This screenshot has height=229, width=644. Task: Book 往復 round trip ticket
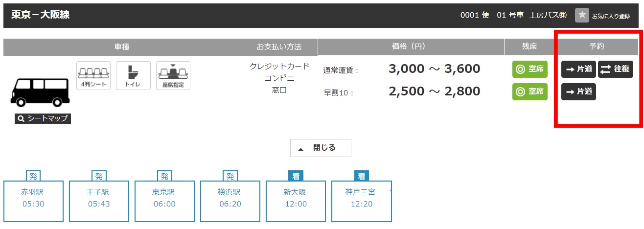(616, 69)
